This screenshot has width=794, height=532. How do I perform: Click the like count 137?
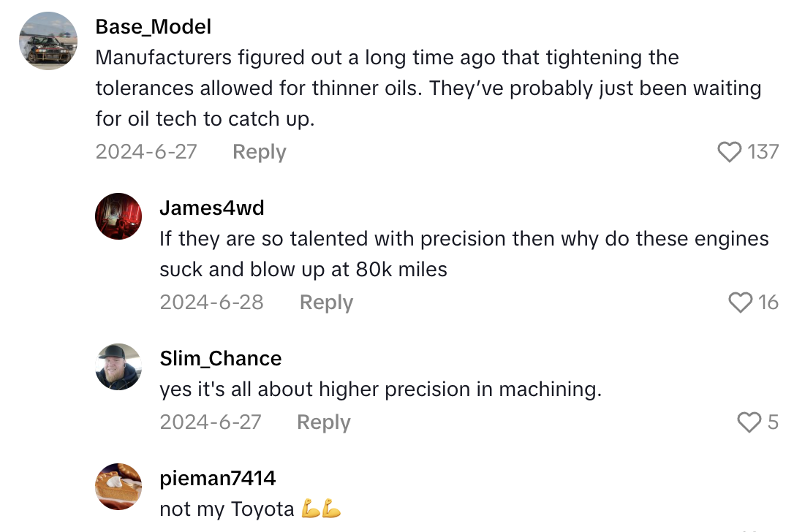tap(763, 151)
